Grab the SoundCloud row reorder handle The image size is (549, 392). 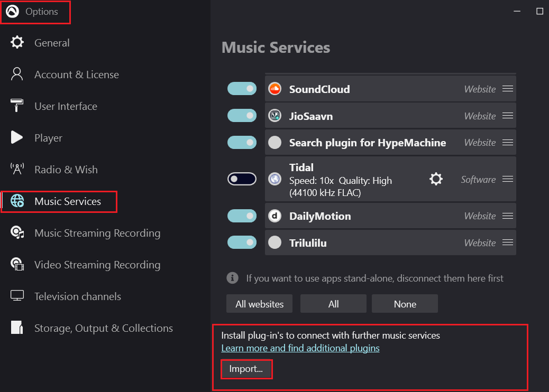click(508, 89)
